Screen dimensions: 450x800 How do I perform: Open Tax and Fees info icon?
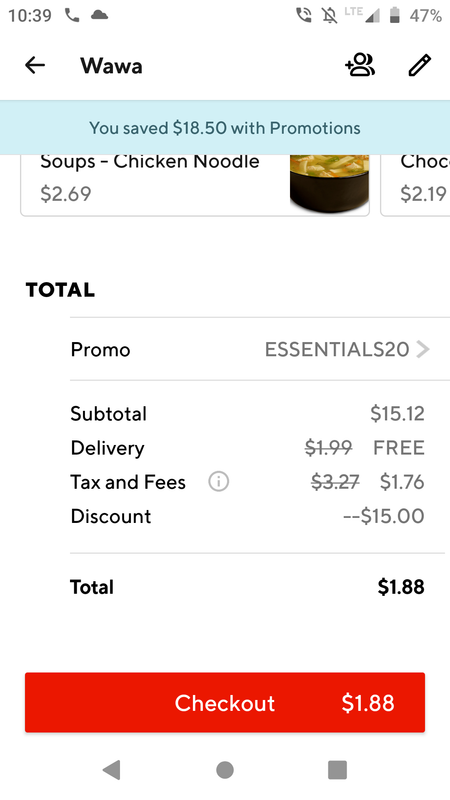218,482
